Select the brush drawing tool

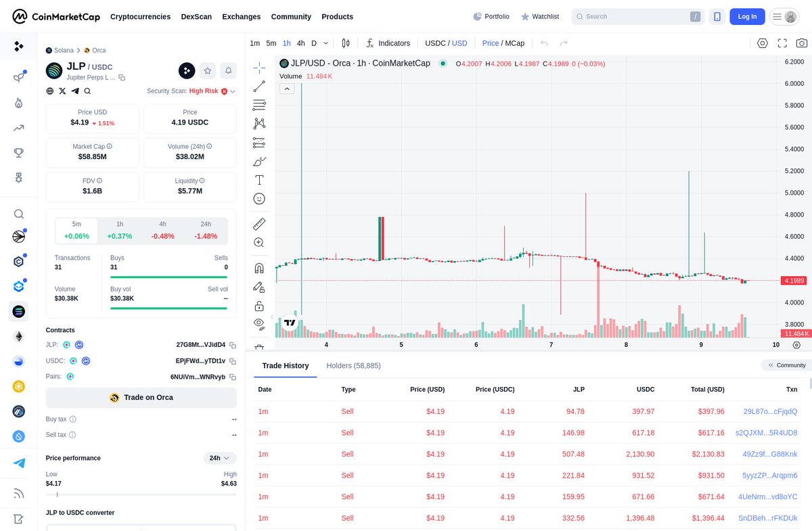259,161
